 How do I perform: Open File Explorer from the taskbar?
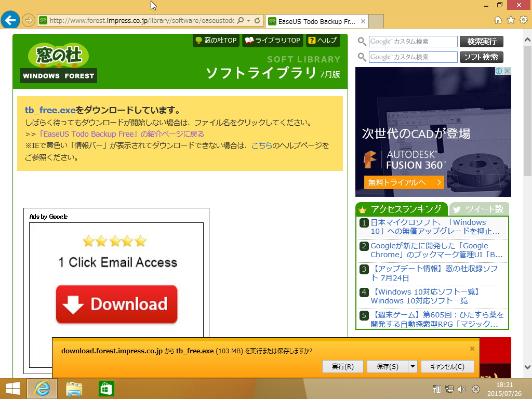click(74, 389)
